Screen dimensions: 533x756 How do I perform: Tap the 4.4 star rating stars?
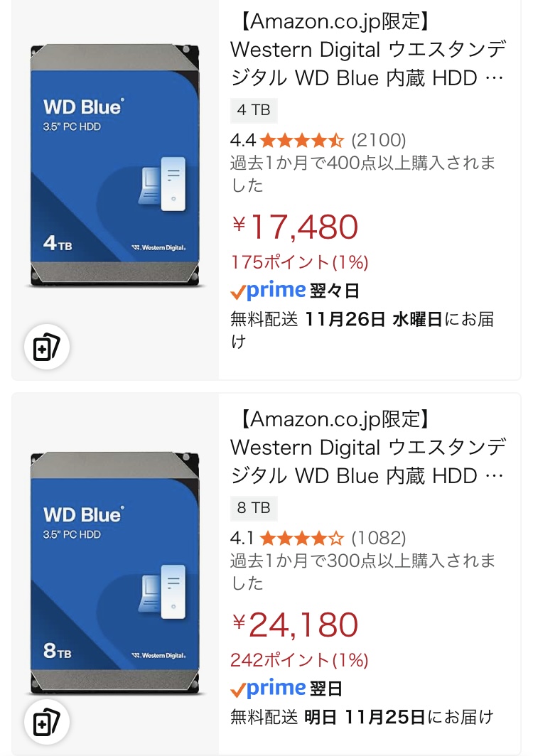pos(303,140)
